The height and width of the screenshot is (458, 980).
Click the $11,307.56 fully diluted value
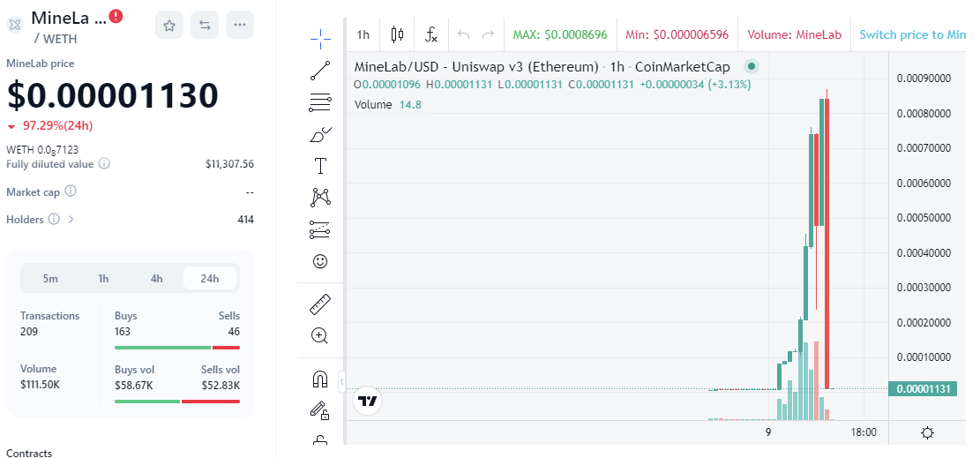pyautogui.click(x=229, y=164)
